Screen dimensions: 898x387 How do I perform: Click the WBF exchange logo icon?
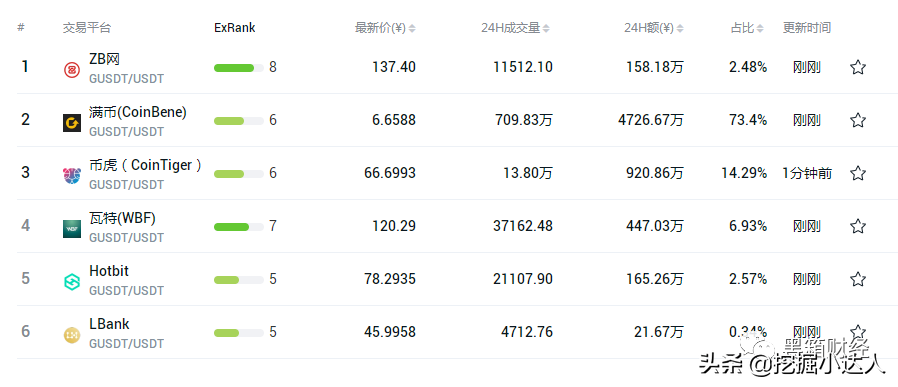pos(72,228)
